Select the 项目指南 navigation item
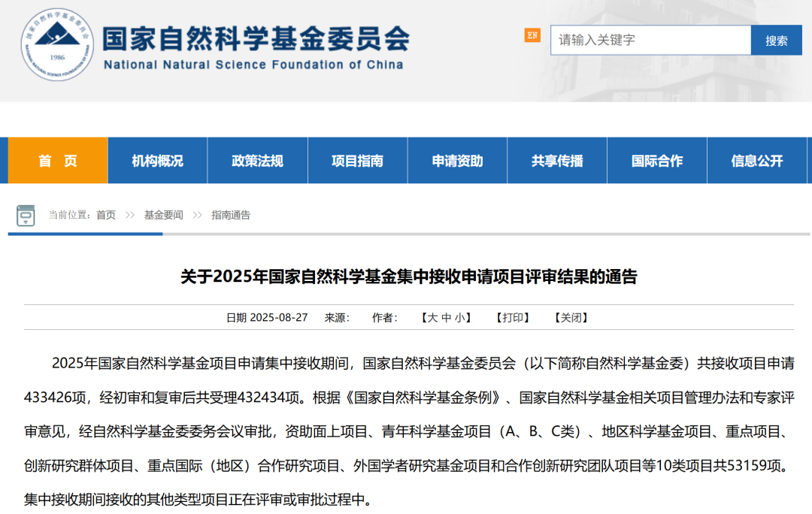Screen dimensions: 812x514 tap(358, 160)
